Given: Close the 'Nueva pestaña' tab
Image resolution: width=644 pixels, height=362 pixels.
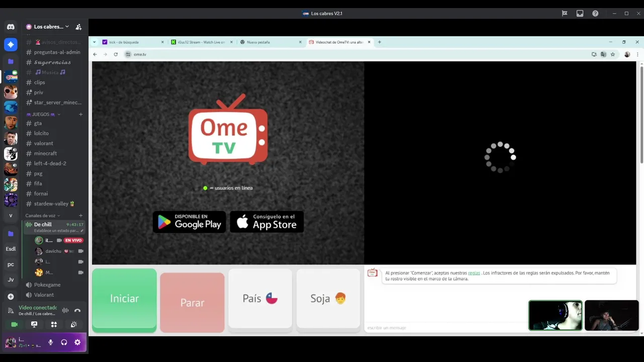Looking at the screenshot, I should tap(300, 42).
